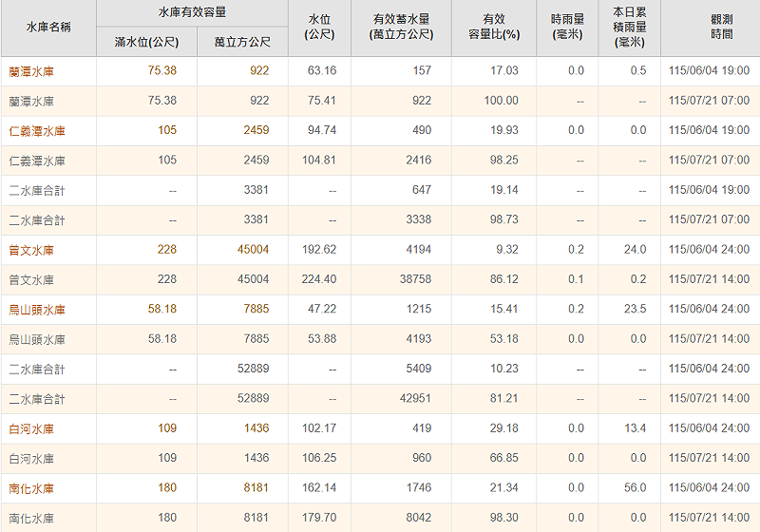
Task: Select capacity ratio 17.03
Action: (504, 70)
